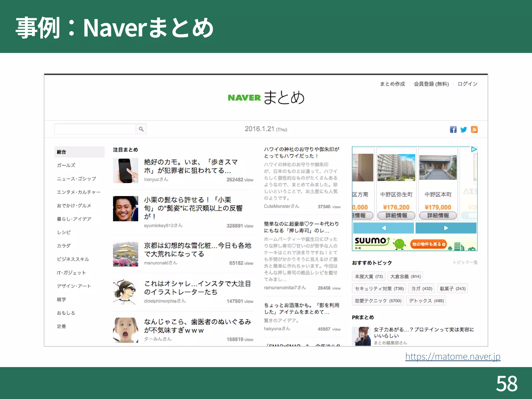Open the 影を利用したアイテム article title
The height and width of the screenshot is (399, 532).
(x=302, y=309)
